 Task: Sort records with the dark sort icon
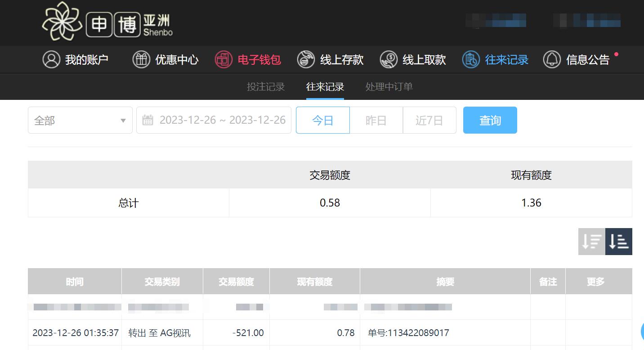[x=619, y=242]
